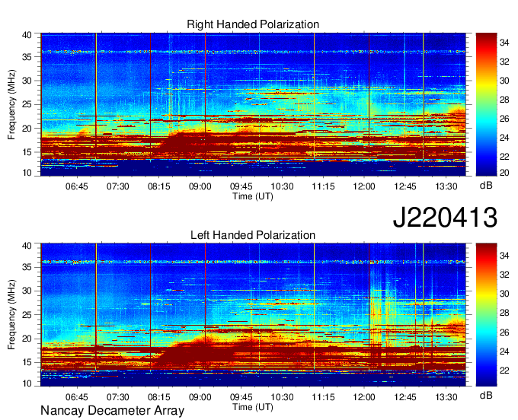Click the Nancay Decameter Array caption
The width and height of the screenshot is (518, 420).
click(x=112, y=410)
